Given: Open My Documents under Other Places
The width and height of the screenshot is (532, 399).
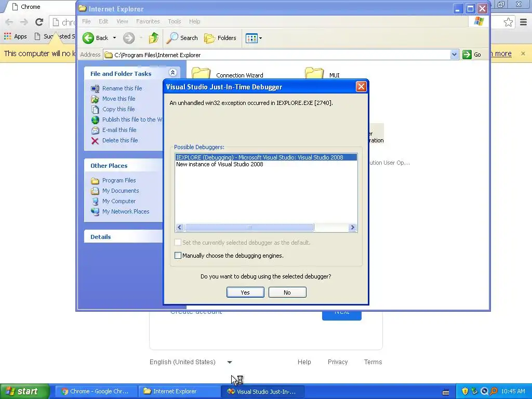Looking at the screenshot, I should coord(121,191).
